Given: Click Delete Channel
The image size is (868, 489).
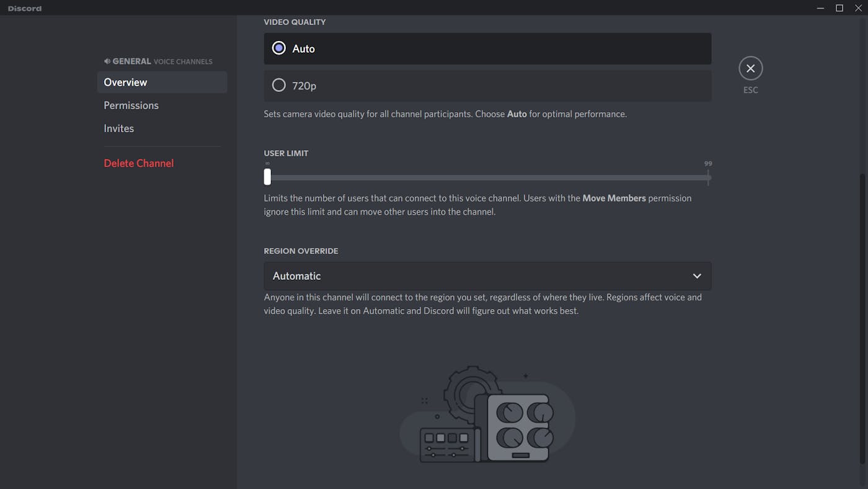Looking at the screenshot, I should click(x=138, y=163).
